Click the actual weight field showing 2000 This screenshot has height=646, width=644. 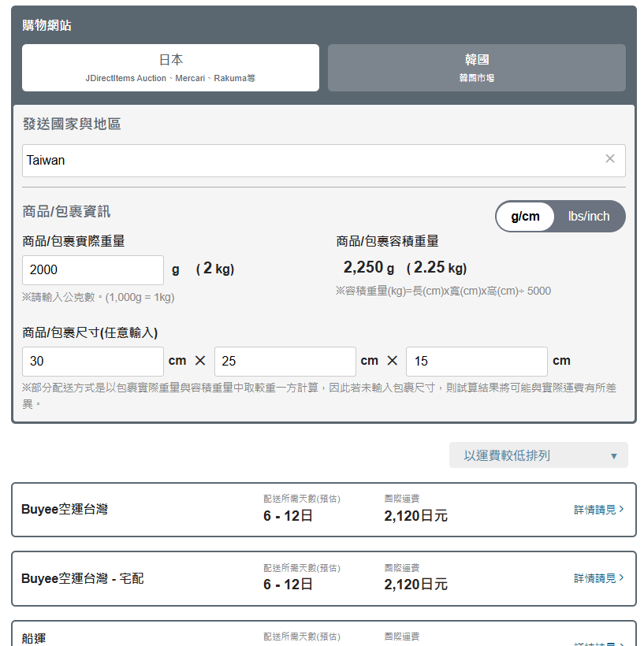[x=92, y=270]
